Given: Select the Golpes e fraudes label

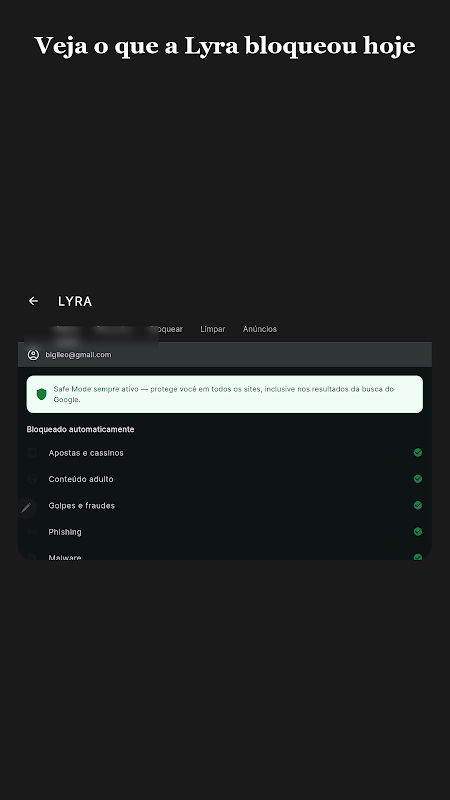Looking at the screenshot, I should [82, 506].
